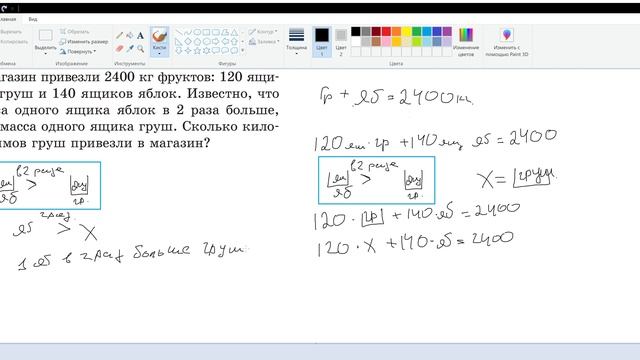Pick the dark red color swatch

tap(376, 31)
